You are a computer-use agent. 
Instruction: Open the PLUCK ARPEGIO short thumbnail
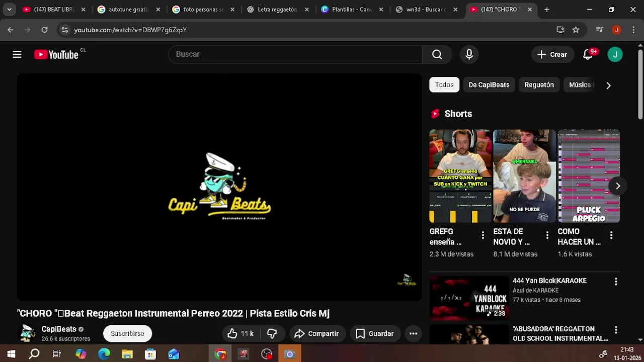(589, 176)
